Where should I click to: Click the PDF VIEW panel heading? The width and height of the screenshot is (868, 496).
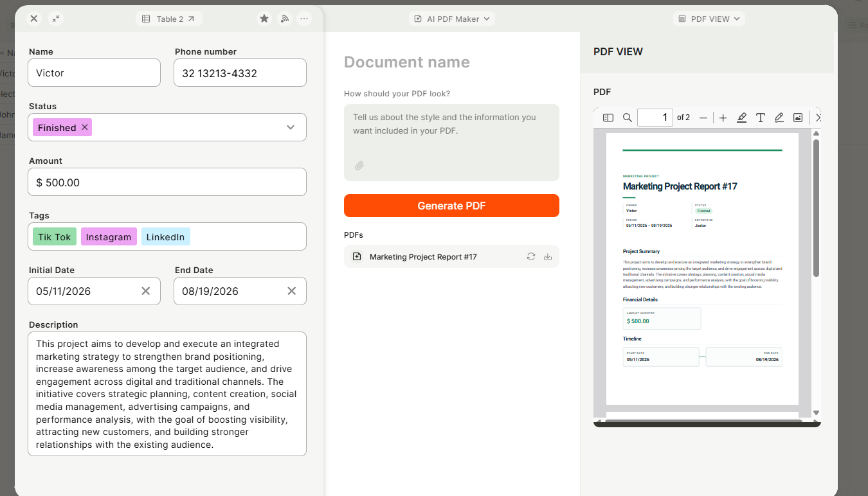pyautogui.click(x=618, y=52)
